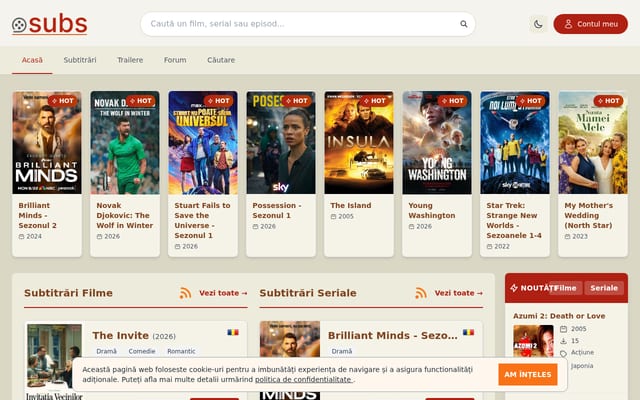640x400 pixels.
Task: Switch Noutăți panel to Filme tab
Action: [x=565, y=288]
